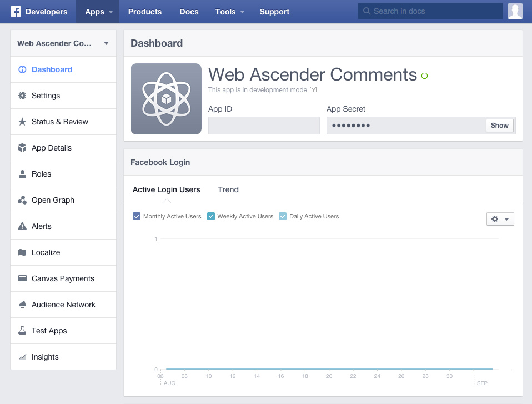Open the user profile avatar
The image size is (532, 404).
click(x=515, y=11)
